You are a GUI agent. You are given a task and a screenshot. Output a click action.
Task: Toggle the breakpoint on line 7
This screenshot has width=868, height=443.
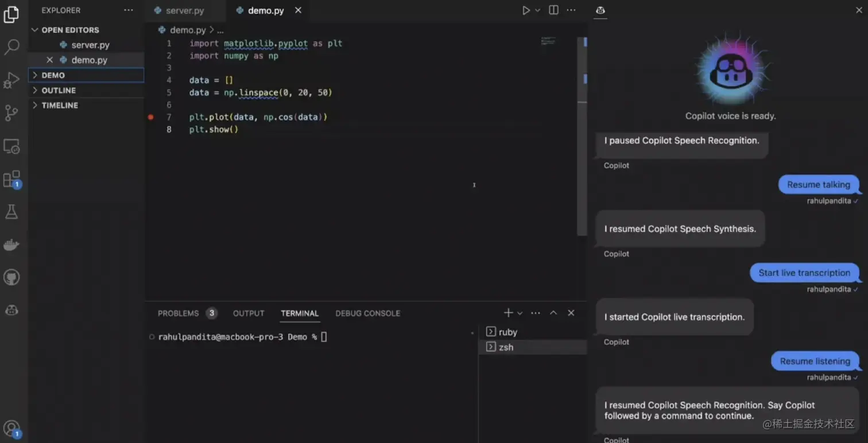coord(150,117)
